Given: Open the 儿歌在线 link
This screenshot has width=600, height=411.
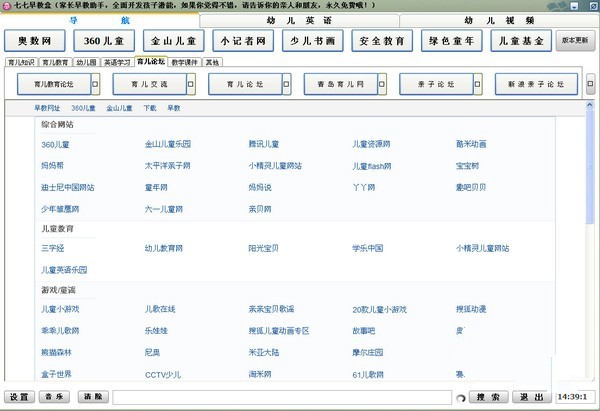Looking at the screenshot, I should click(160, 309).
